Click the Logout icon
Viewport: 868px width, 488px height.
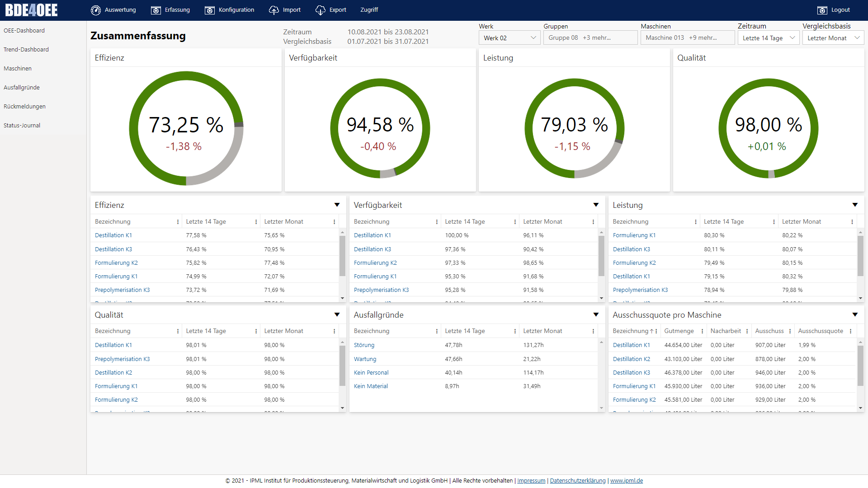coord(822,10)
